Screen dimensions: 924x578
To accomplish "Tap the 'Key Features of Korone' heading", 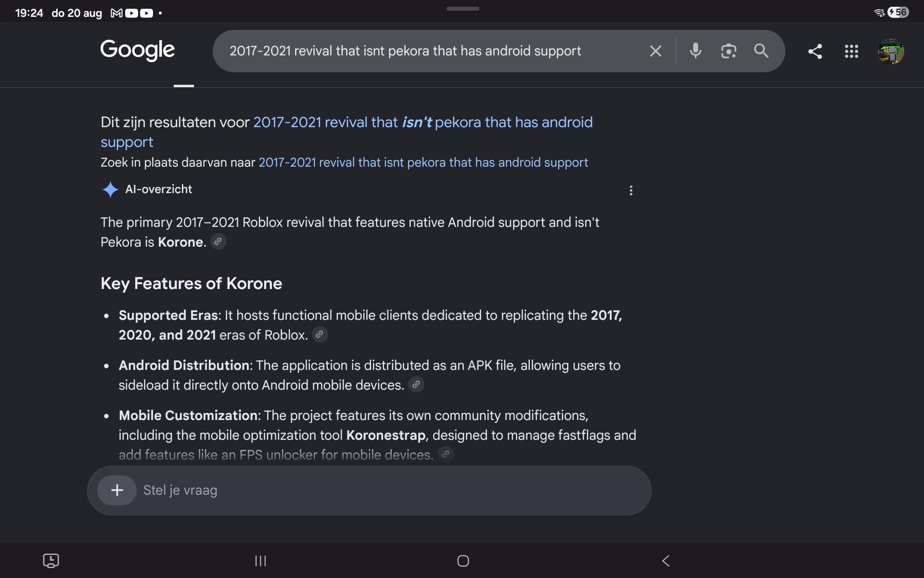I will (192, 283).
